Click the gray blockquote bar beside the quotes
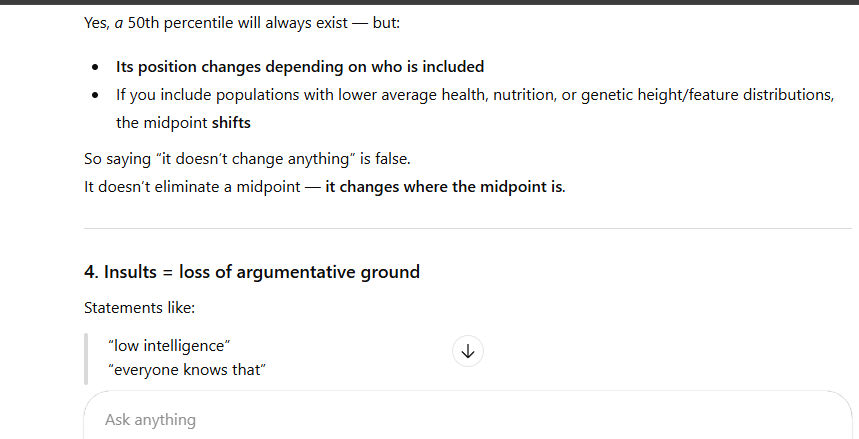Screen dimensions: 859x439 (86, 358)
